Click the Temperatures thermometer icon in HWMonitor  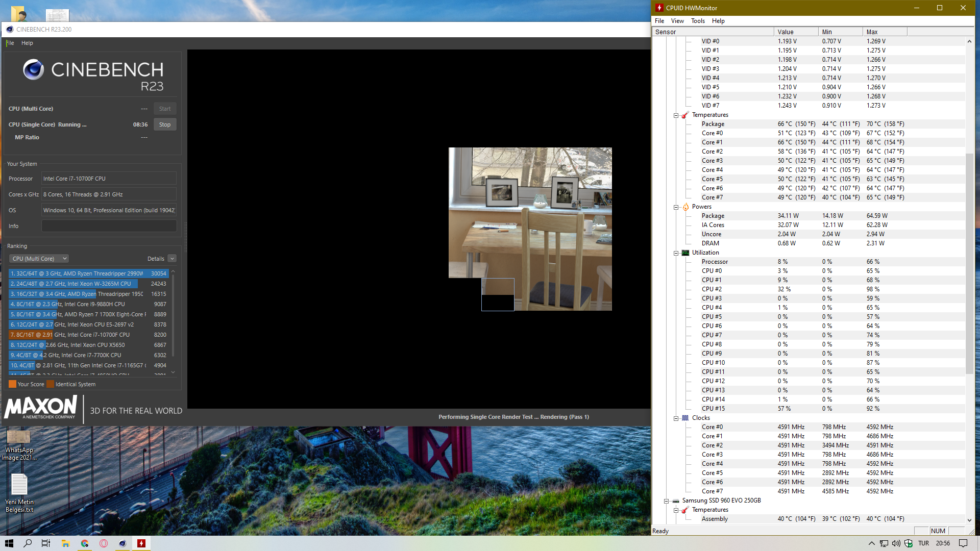pos(685,115)
